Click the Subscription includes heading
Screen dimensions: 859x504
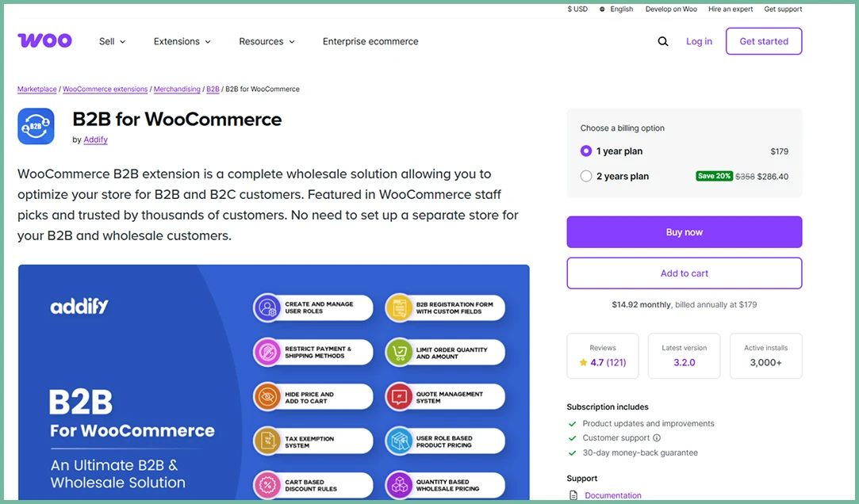click(x=608, y=407)
